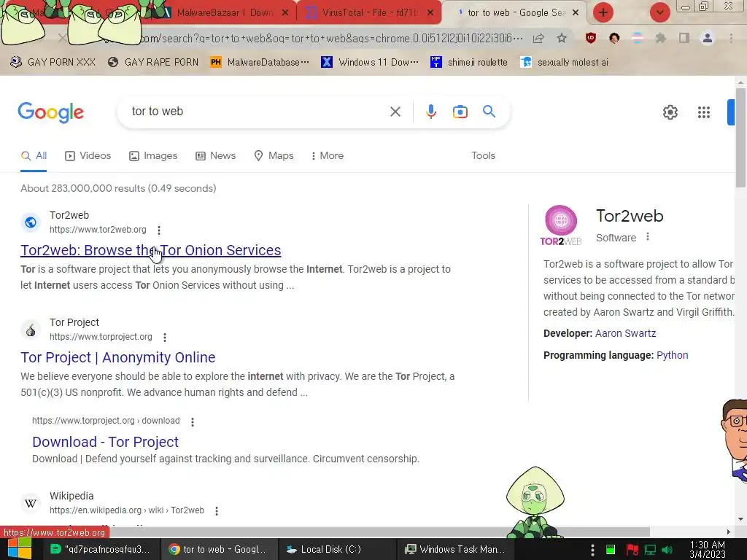Go to Google home via the logo

(50, 112)
